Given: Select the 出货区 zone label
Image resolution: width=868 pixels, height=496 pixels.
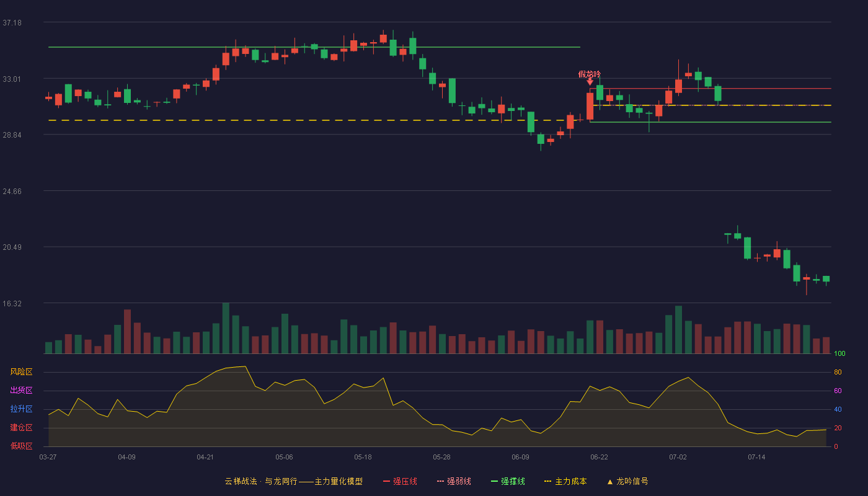Looking at the screenshot, I should pos(21,391).
